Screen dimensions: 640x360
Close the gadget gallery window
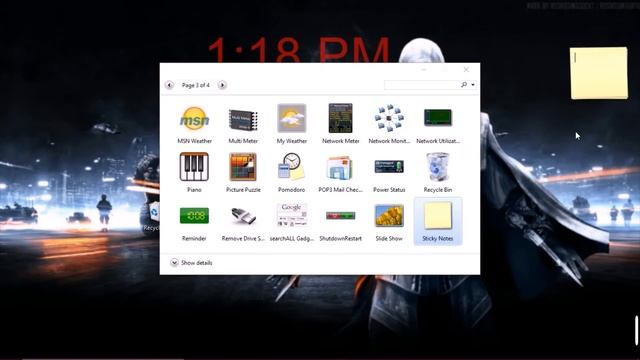point(466,70)
